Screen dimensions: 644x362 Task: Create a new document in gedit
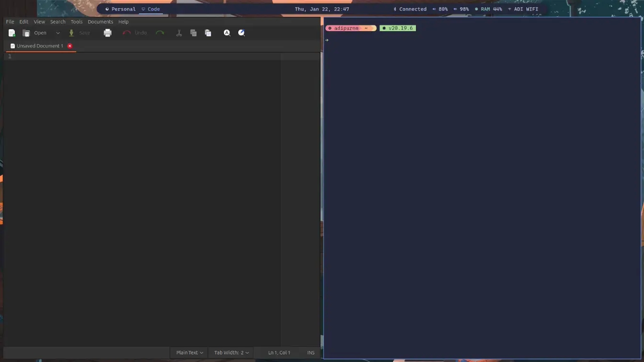11,33
